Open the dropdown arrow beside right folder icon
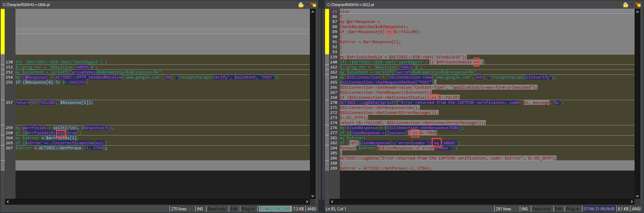Viewport: 644px width, 213px height. [632, 5]
